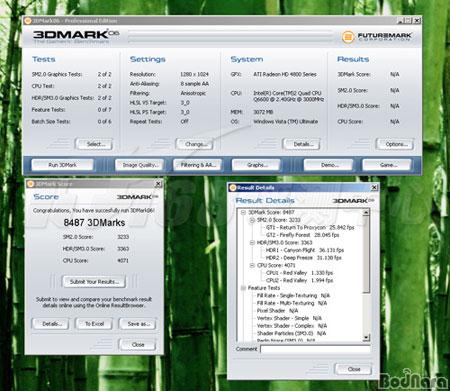The width and height of the screenshot is (450, 391).
Task: Select CPU2 - Red Valley row
Action: (299, 280)
